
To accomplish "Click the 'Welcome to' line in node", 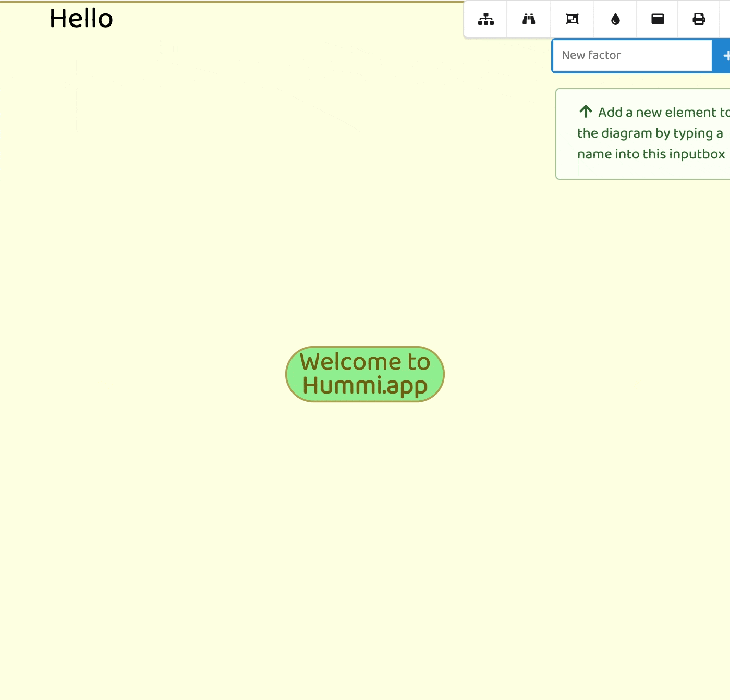I will (364, 362).
